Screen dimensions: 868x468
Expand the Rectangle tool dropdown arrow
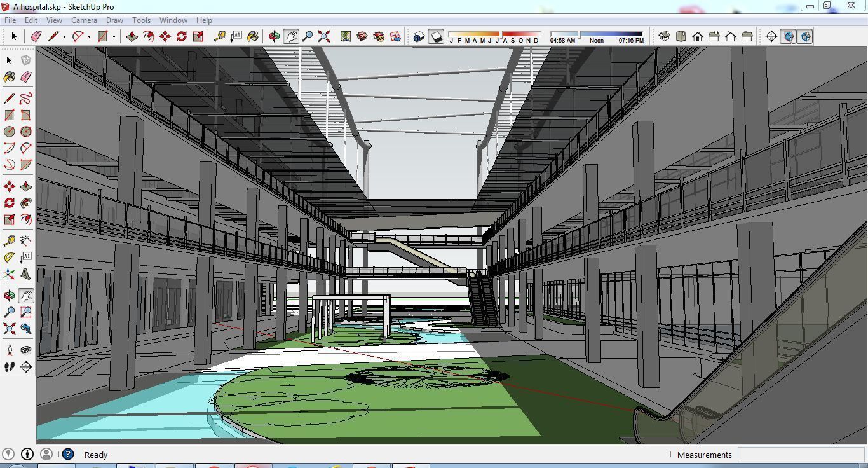point(114,36)
